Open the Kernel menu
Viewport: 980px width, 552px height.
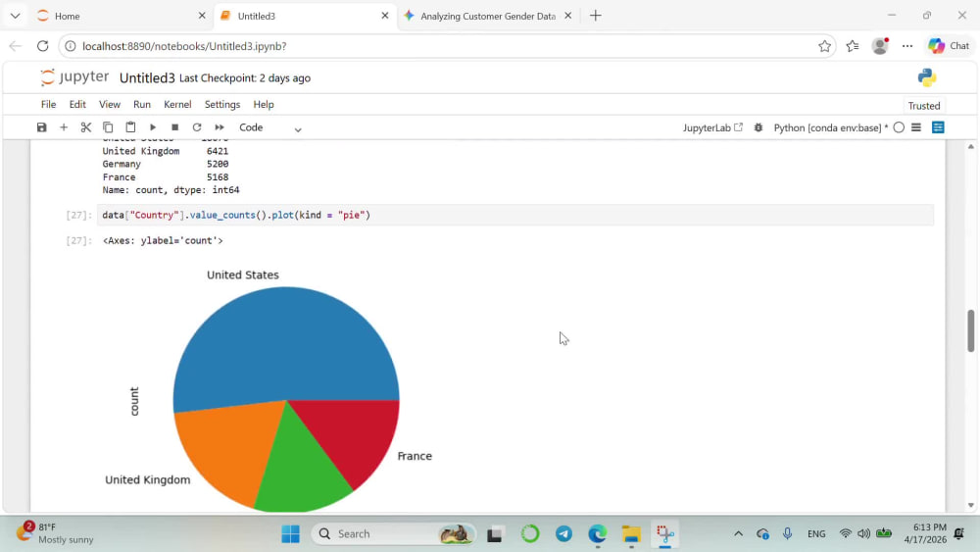(177, 104)
